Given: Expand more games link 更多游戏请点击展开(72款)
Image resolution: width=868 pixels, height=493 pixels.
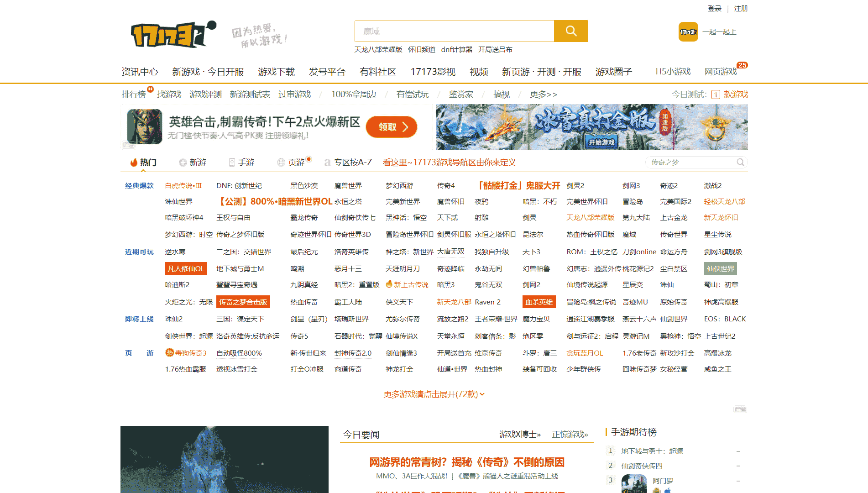Looking at the screenshot, I should (x=434, y=394).
